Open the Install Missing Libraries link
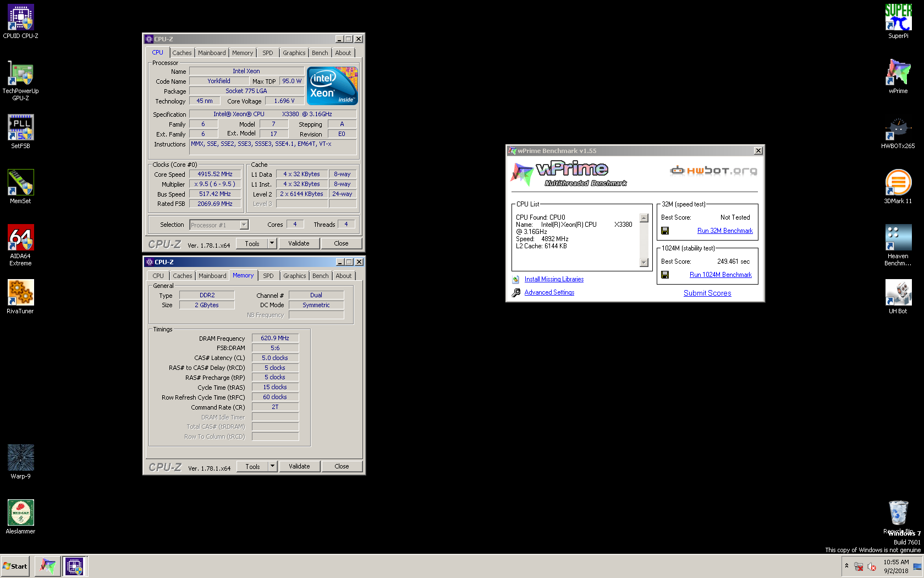The width and height of the screenshot is (924, 578). click(x=554, y=280)
